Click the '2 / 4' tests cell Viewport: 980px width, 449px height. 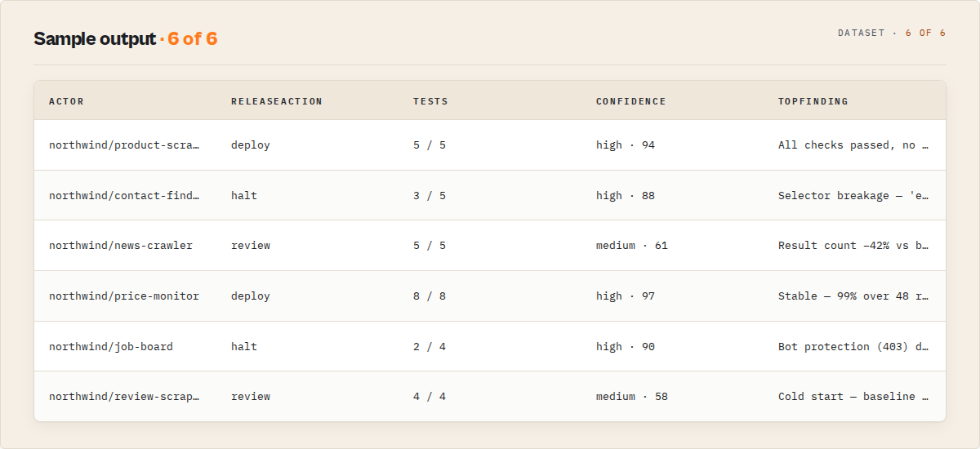(430, 347)
